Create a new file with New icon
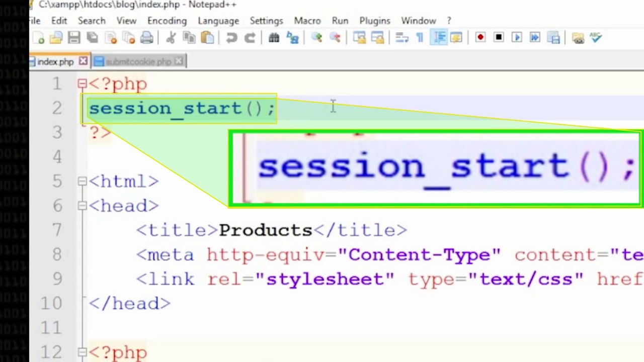Viewport: 644px width, 362px height. tap(38, 38)
